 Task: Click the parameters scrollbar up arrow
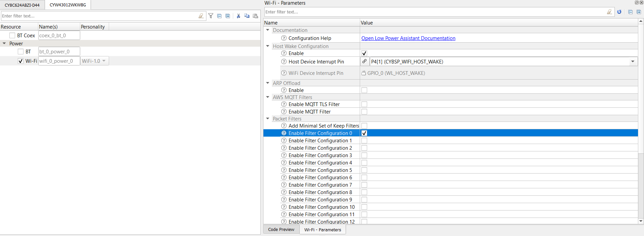(x=641, y=21)
